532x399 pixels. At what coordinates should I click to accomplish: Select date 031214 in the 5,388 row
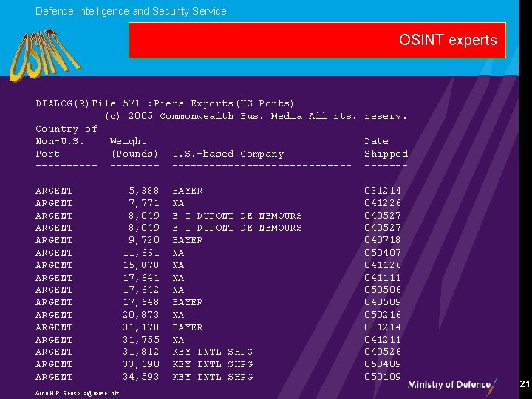coord(383,191)
